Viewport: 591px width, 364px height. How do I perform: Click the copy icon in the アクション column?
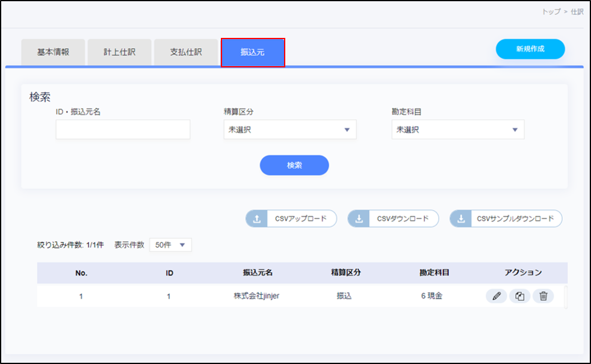519,296
